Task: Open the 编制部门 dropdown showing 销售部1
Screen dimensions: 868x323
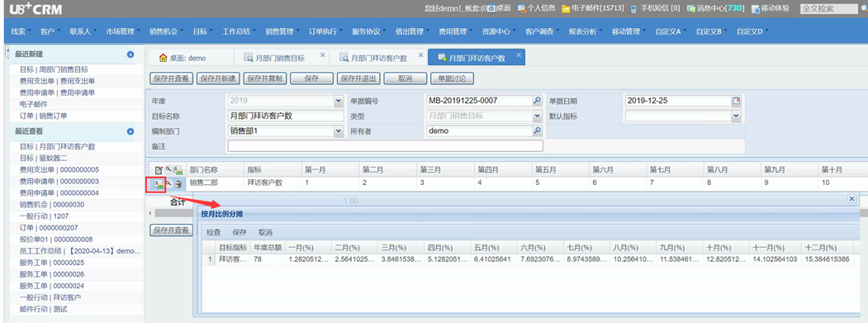Action: [339, 131]
